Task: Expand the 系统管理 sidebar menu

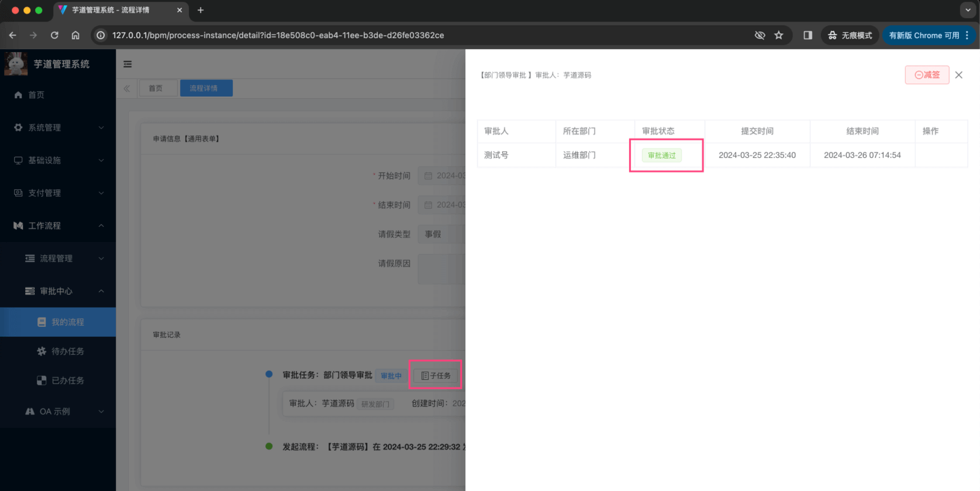Action: click(x=58, y=127)
